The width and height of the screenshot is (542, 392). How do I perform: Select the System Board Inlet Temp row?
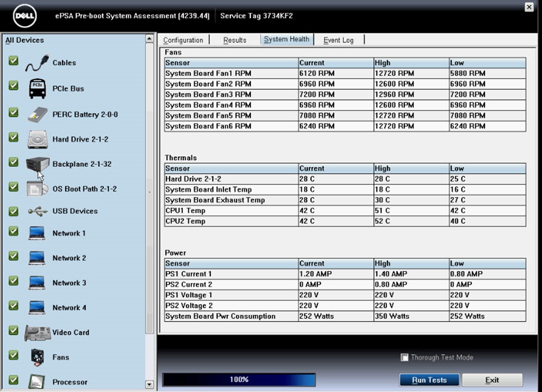point(345,189)
